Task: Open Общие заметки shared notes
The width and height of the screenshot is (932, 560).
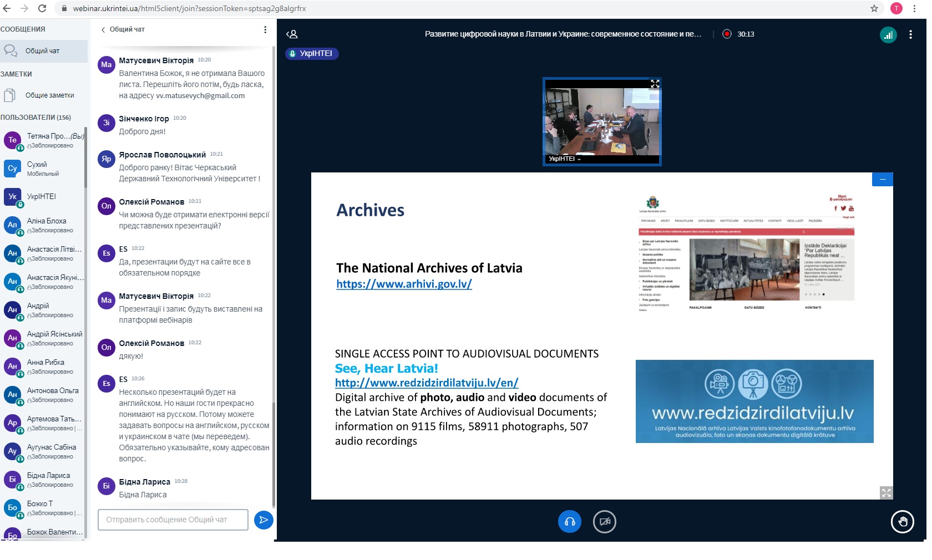Action: coord(44,95)
